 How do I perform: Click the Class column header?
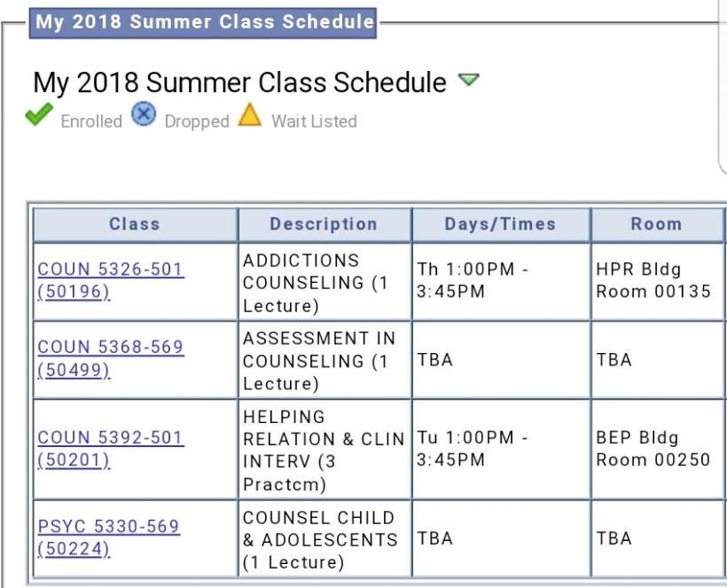135,224
